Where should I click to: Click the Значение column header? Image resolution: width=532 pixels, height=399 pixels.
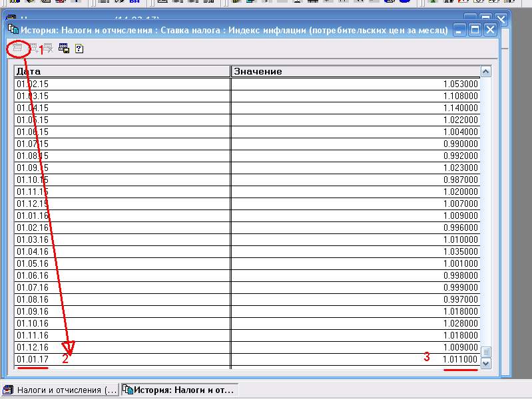coord(356,71)
